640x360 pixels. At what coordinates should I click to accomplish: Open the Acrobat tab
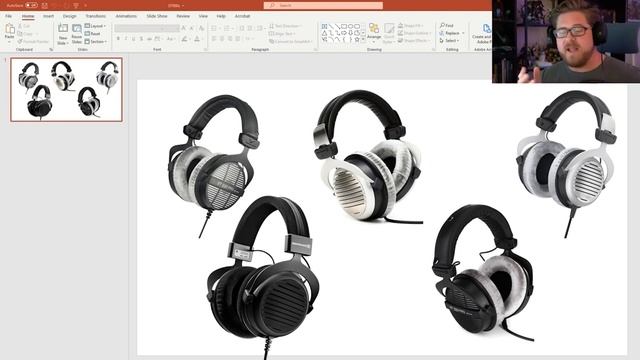click(x=242, y=16)
